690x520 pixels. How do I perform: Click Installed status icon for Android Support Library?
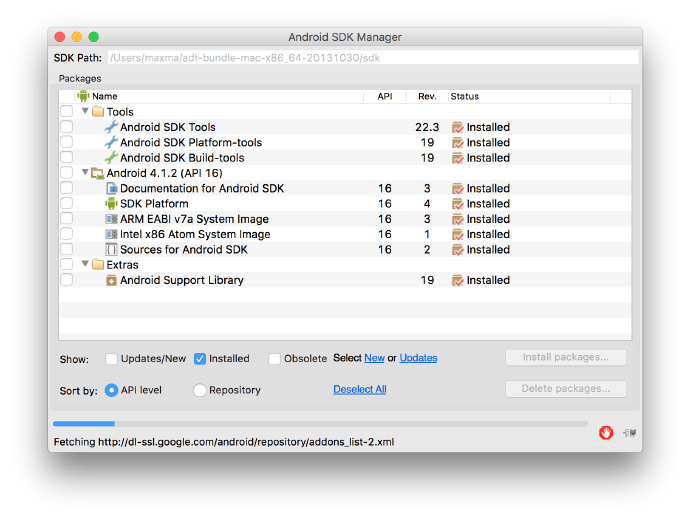click(x=458, y=281)
